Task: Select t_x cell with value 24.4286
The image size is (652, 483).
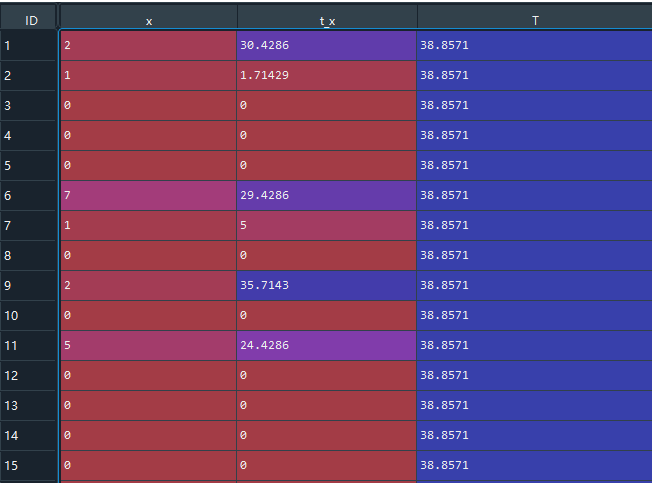Action: point(326,345)
